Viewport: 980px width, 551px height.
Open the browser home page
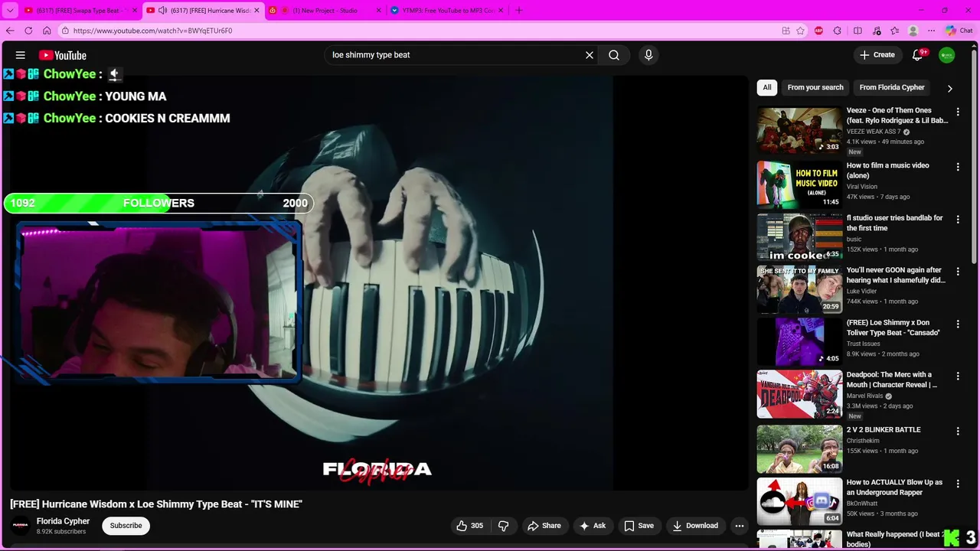pos(47,31)
